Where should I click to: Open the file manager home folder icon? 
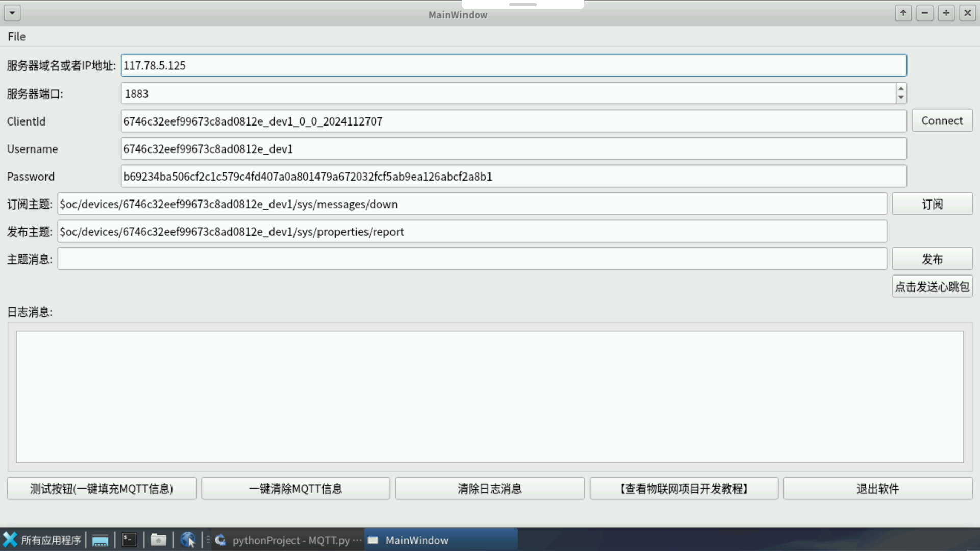coord(158,540)
